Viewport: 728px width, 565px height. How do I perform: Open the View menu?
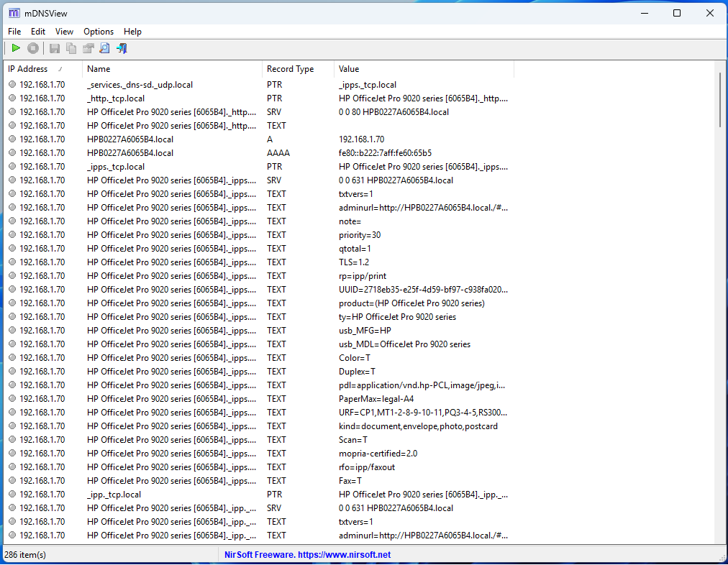64,32
